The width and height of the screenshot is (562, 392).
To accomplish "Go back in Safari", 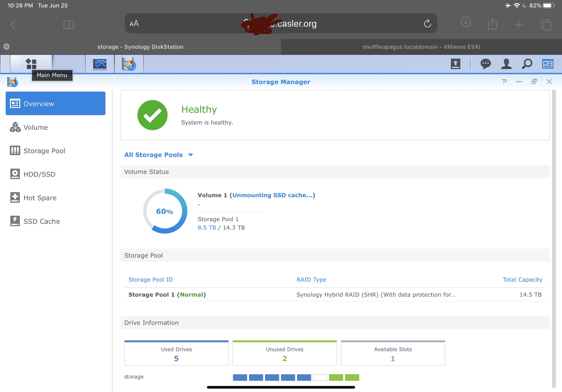I will point(13,25).
